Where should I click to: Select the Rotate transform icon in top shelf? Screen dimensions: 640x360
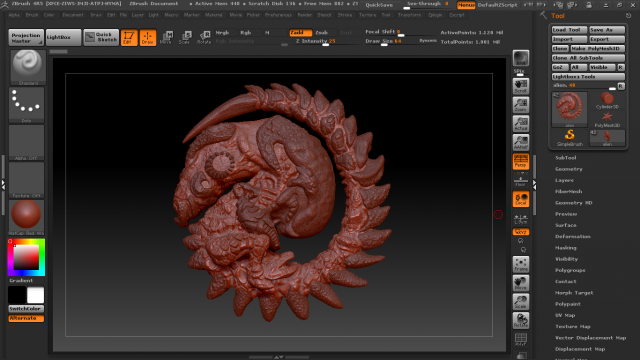point(204,38)
